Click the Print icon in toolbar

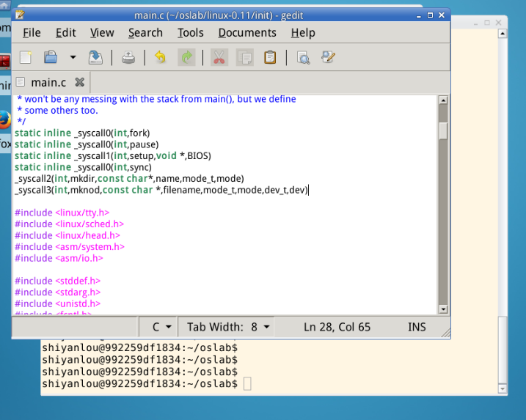[128, 57]
